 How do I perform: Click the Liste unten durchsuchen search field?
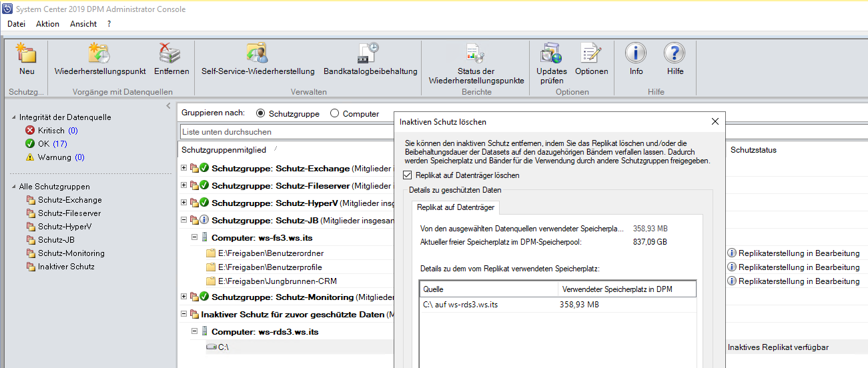(287, 132)
